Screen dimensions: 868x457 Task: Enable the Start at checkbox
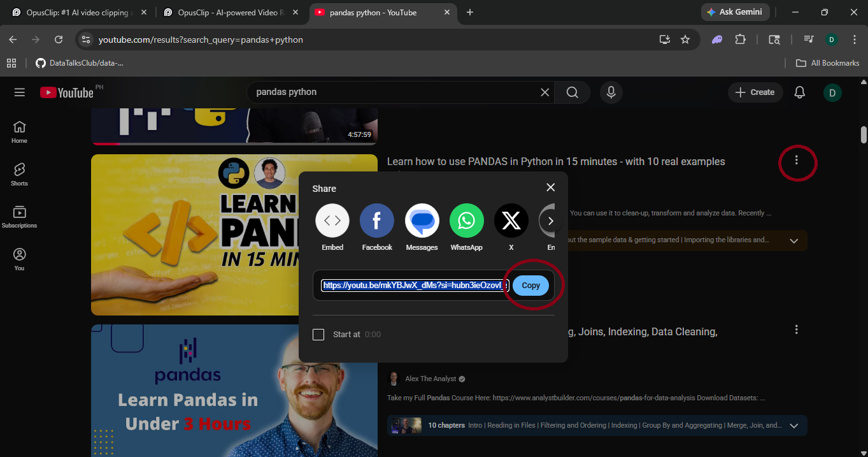tap(318, 335)
